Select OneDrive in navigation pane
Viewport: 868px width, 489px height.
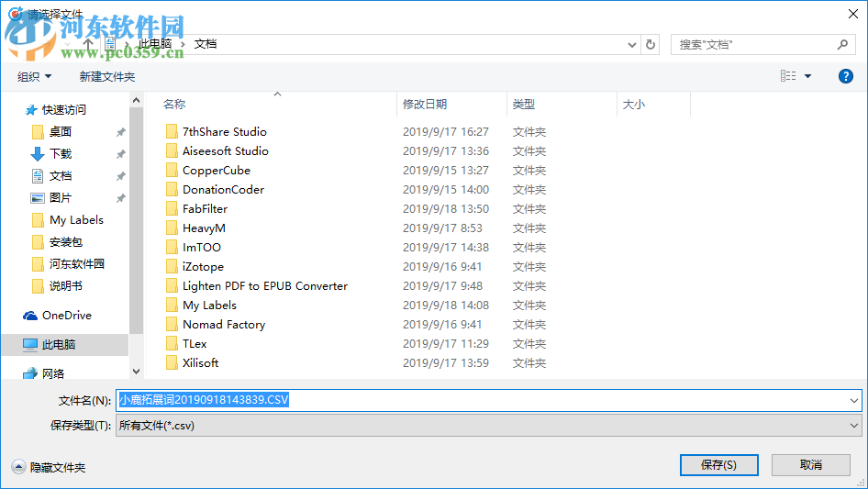pyautogui.click(x=66, y=315)
